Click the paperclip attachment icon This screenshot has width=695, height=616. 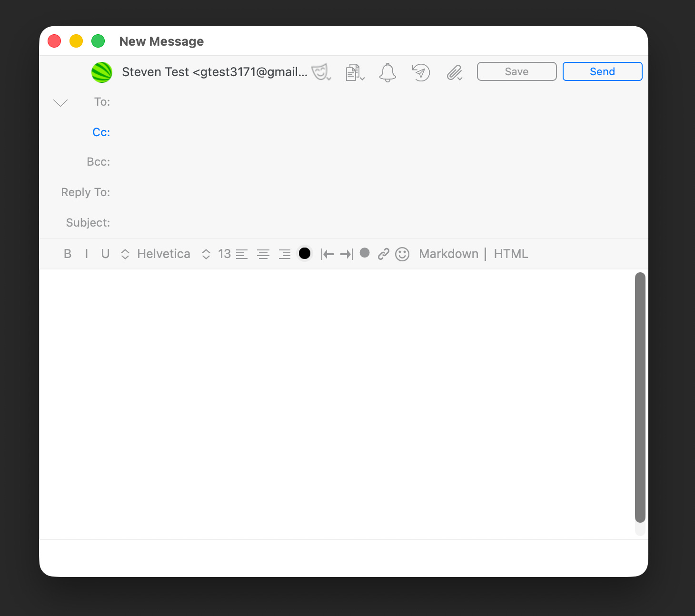point(455,72)
